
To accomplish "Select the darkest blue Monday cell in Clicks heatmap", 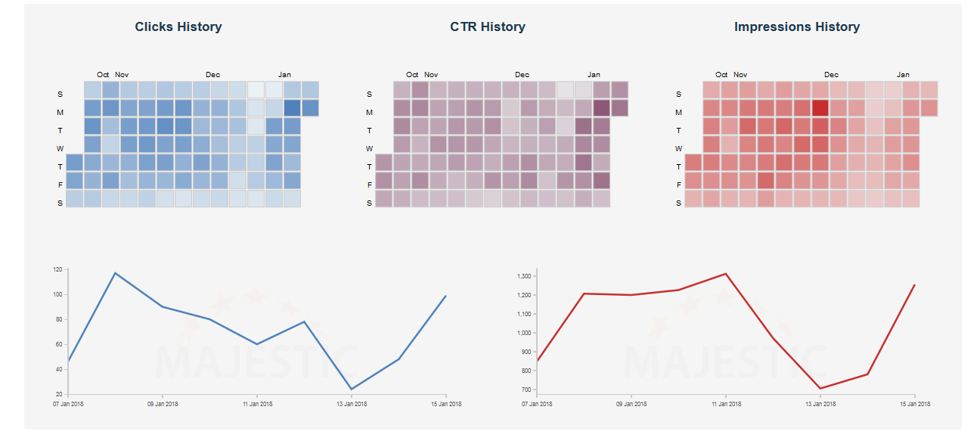I will click(x=292, y=108).
